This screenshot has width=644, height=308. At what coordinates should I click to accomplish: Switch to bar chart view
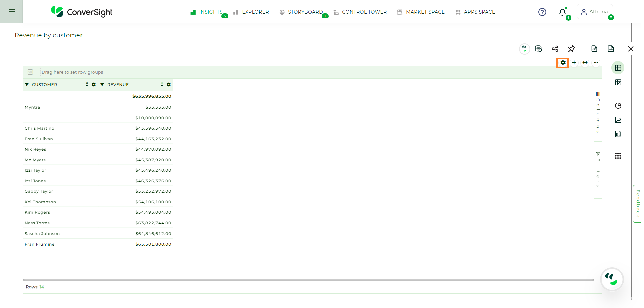pyautogui.click(x=618, y=134)
